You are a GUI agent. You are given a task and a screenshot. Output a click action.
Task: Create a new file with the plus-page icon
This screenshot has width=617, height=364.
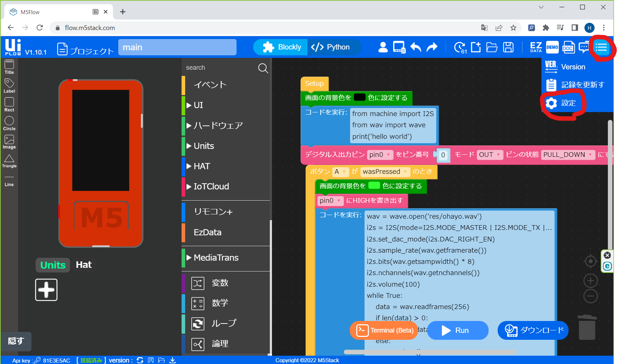[476, 47]
